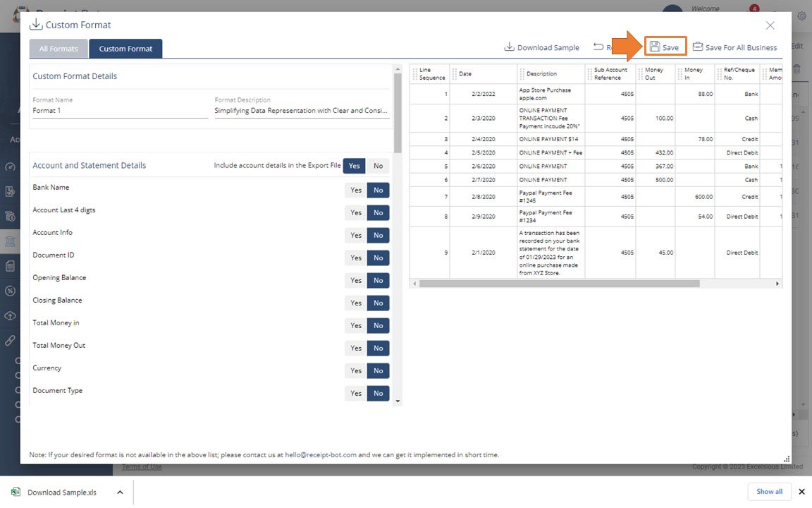Expand Download Sample.xls file options chevron
812x508 pixels.
[120, 492]
